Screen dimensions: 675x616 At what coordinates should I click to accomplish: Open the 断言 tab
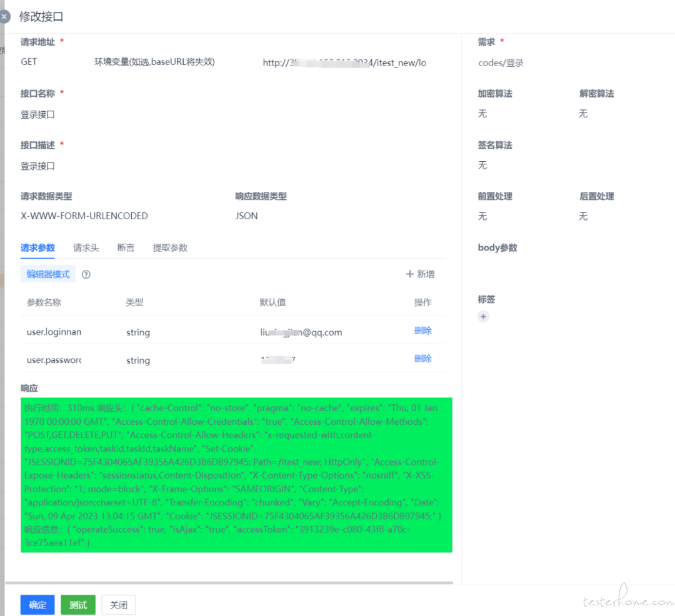(126, 248)
